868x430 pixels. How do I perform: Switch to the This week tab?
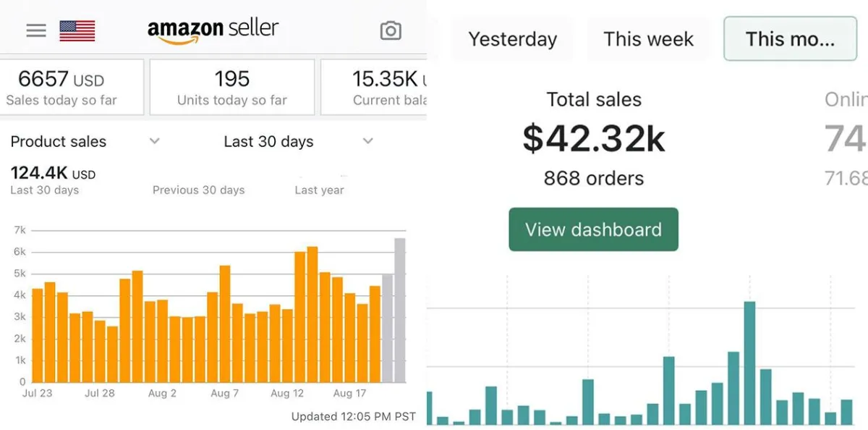(648, 39)
